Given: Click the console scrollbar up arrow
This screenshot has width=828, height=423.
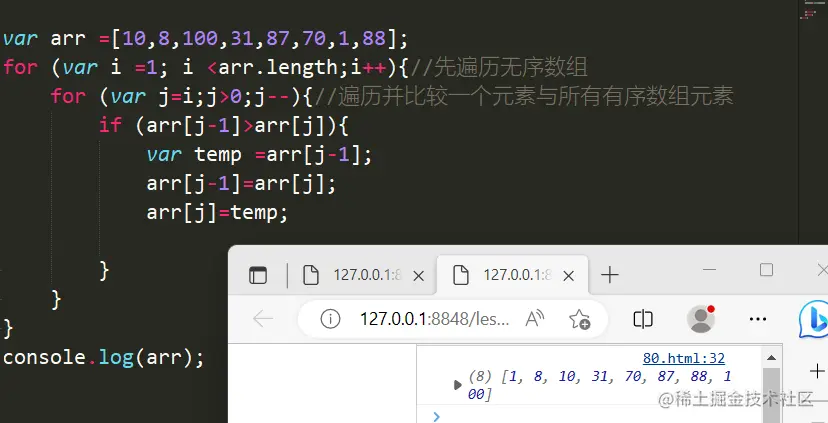Looking at the screenshot, I should coord(771,358).
